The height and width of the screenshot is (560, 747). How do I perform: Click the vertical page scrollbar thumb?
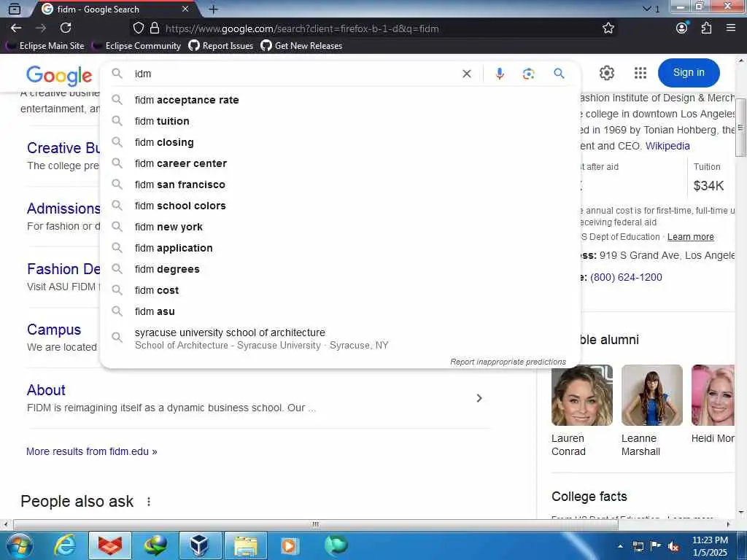pos(740,128)
